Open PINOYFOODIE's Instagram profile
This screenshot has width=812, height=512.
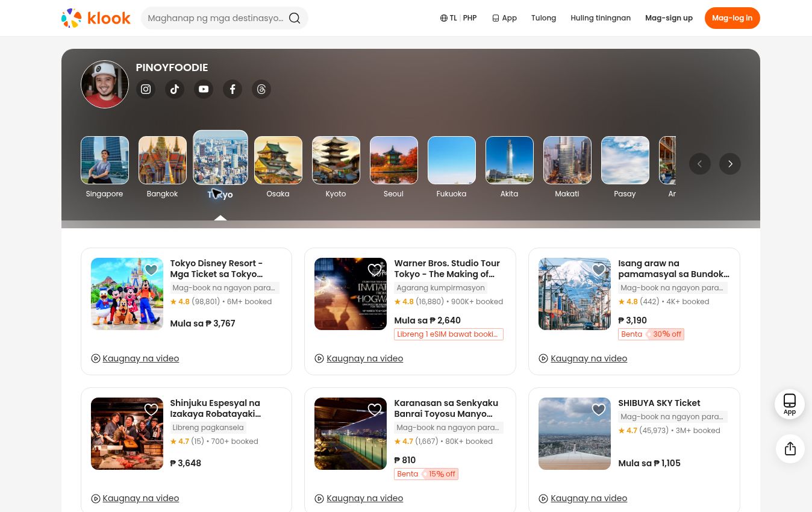click(x=146, y=89)
